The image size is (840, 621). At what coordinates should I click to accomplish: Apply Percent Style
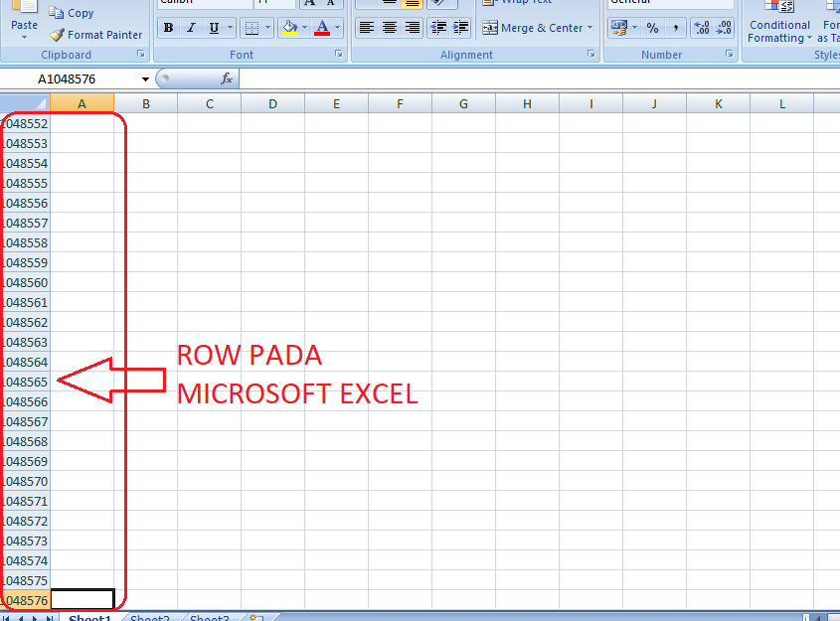coord(652,28)
